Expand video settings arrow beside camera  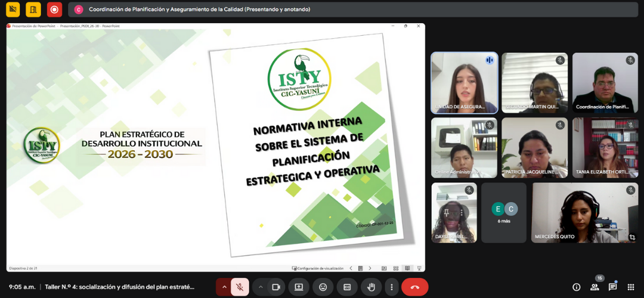click(x=261, y=287)
